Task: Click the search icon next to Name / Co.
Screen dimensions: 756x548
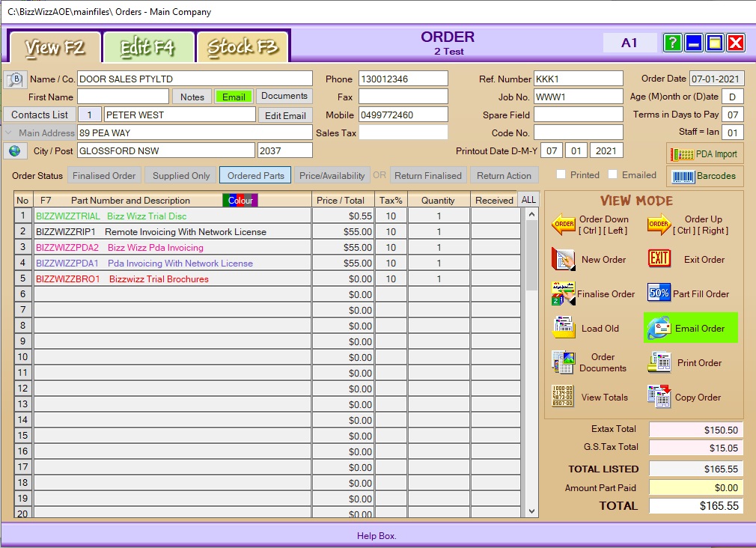Action: (x=15, y=79)
